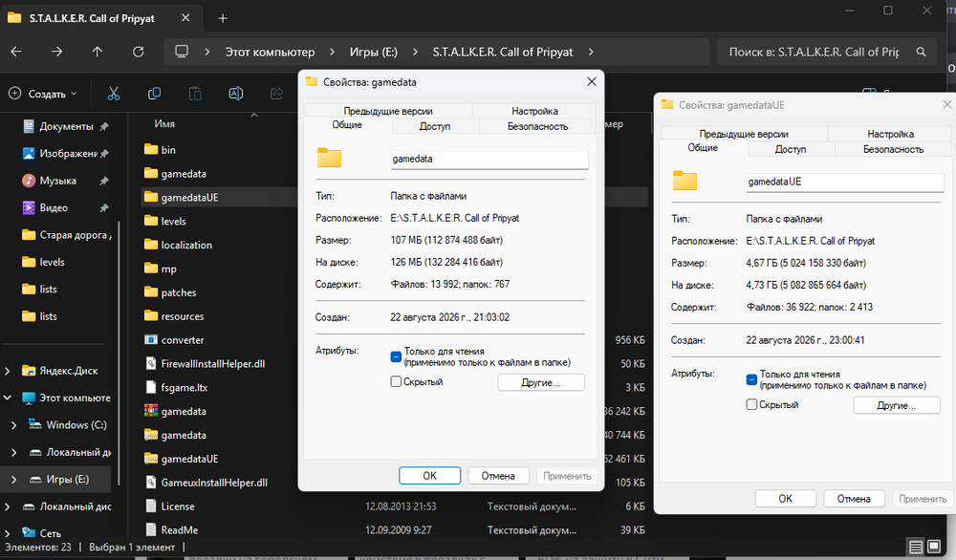Screen dimensions: 956x560
Task: Click Другие... in gamedata properties
Action: click(x=541, y=382)
